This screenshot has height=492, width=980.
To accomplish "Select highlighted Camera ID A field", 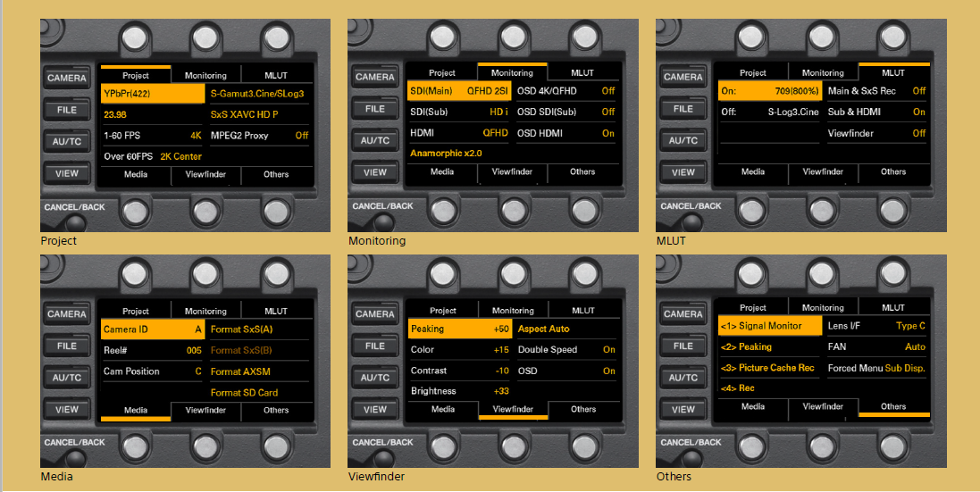I will [x=152, y=329].
